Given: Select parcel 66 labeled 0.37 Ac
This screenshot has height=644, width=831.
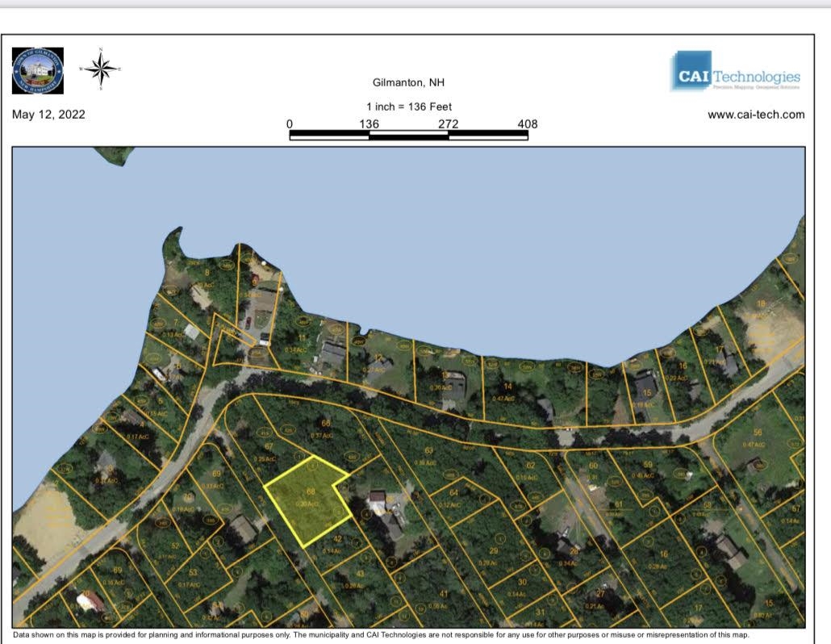Looking at the screenshot, I should click(x=327, y=428).
